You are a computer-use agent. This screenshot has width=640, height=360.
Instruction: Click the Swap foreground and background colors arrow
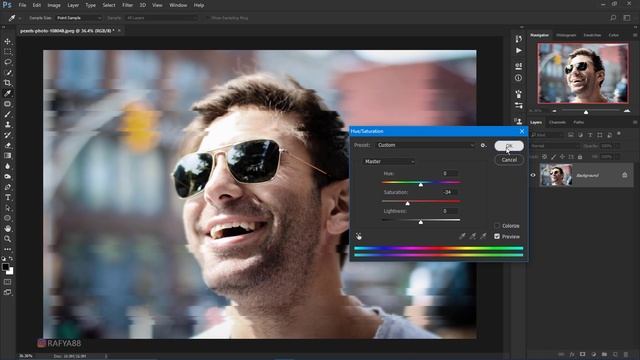coord(11,258)
